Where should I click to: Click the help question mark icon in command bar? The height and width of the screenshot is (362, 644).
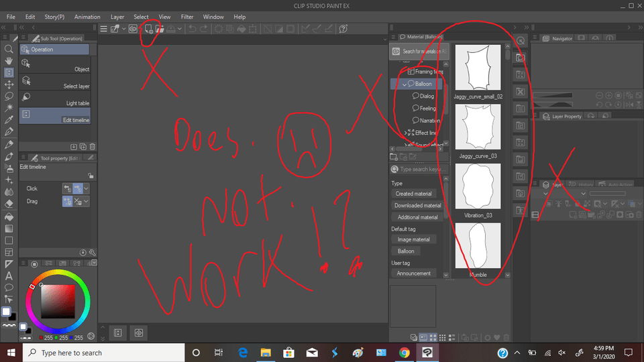point(343,29)
